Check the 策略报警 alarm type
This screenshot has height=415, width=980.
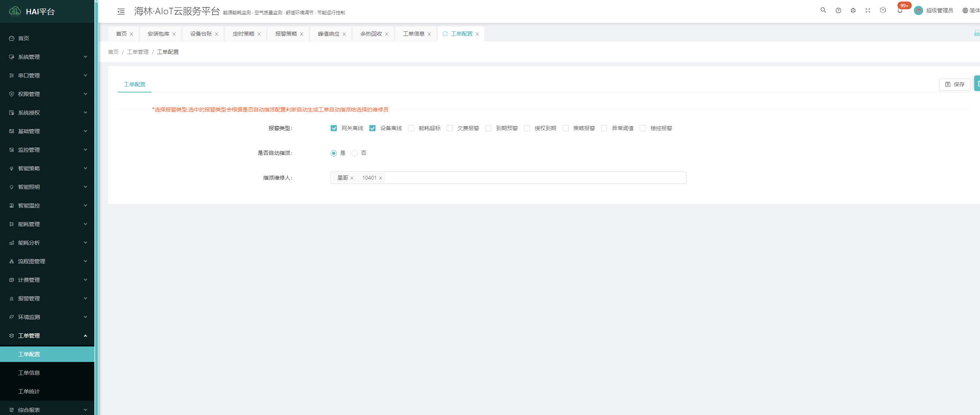[566, 128]
